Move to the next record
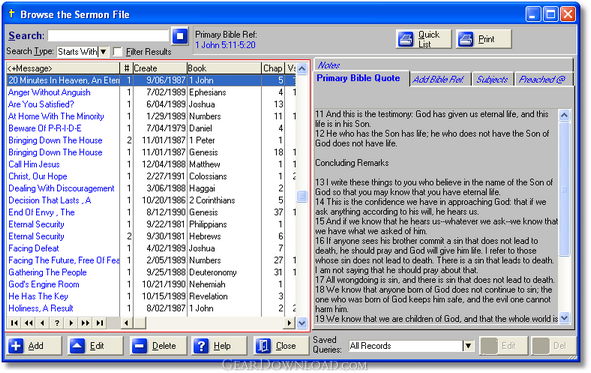 71,323
